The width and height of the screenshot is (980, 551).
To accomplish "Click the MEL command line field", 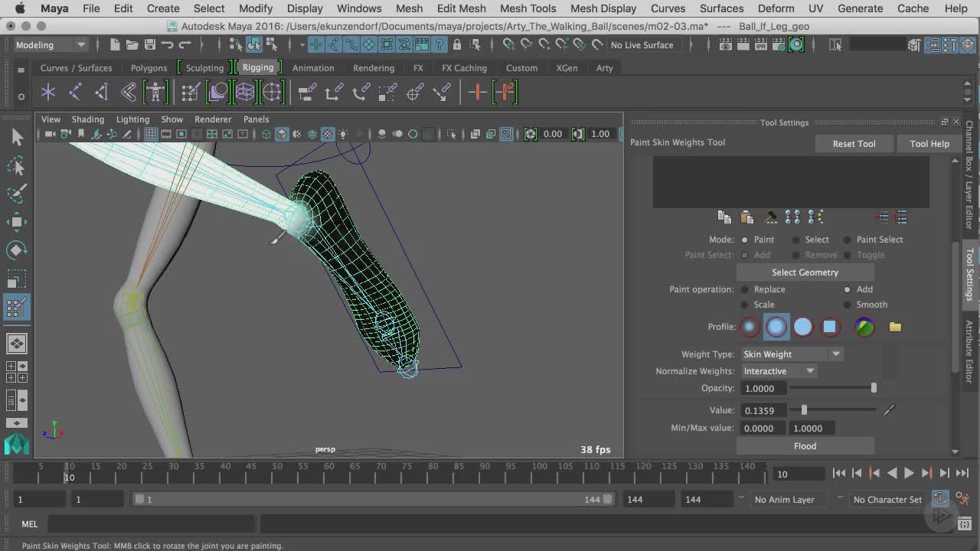I will pos(152,524).
